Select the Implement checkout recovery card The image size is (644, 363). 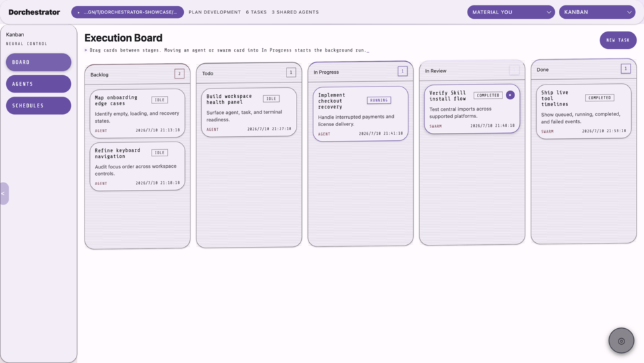(x=361, y=114)
